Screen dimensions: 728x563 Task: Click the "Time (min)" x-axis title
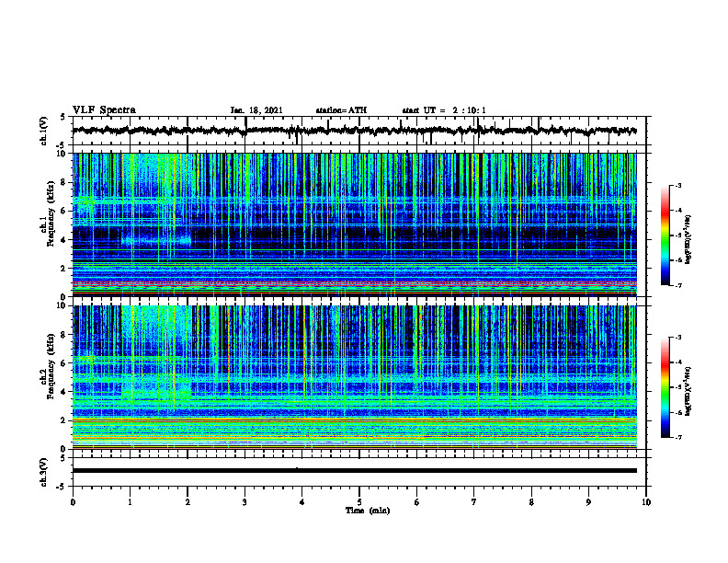[368, 511]
